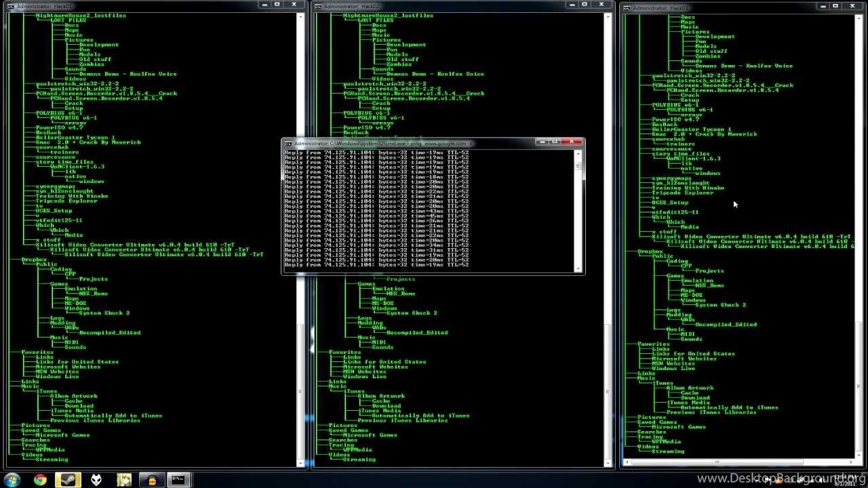Click left Hack01 window vertical scrollbar down arrow
The width and height of the screenshot is (868, 488).
point(300,463)
